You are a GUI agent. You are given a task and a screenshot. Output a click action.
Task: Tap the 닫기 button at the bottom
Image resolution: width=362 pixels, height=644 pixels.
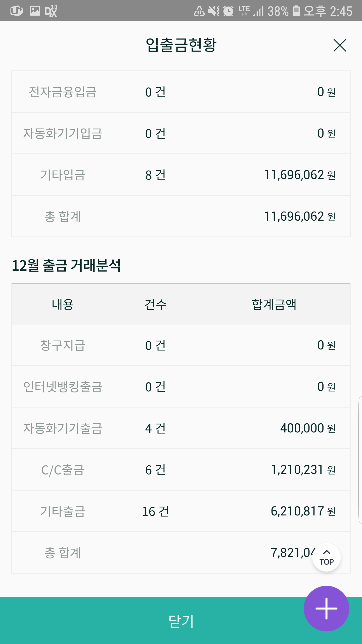click(181, 621)
